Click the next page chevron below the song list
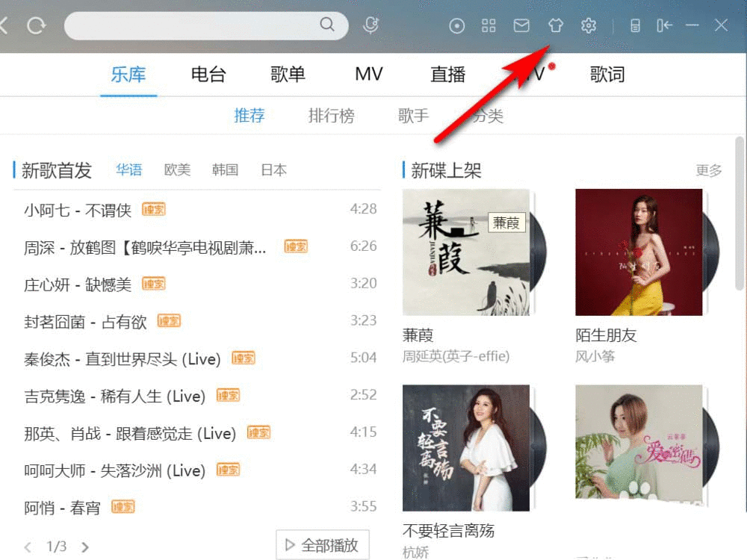The width and height of the screenshot is (747, 560). 85,547
